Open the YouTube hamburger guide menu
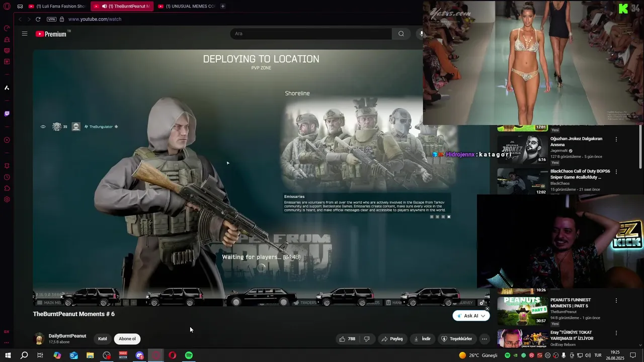Viewport: 644px width, 362px height. point(25,34)
